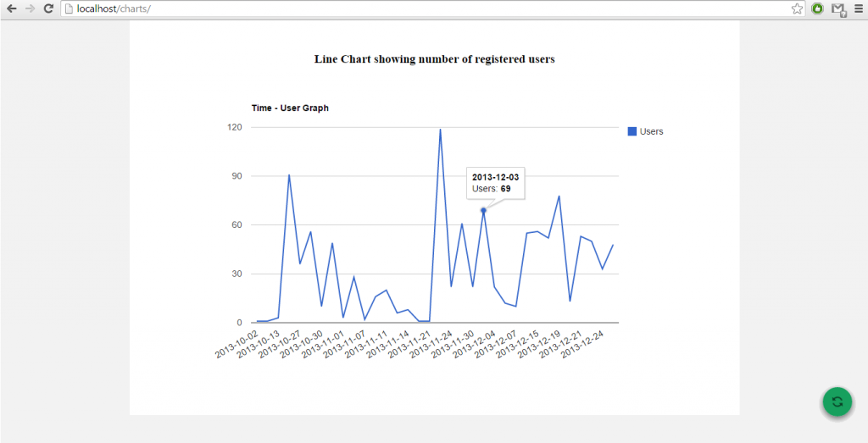Click the browser Forward arrow
868x443 pixels.
pyautogui.click(x=30, y=8)
